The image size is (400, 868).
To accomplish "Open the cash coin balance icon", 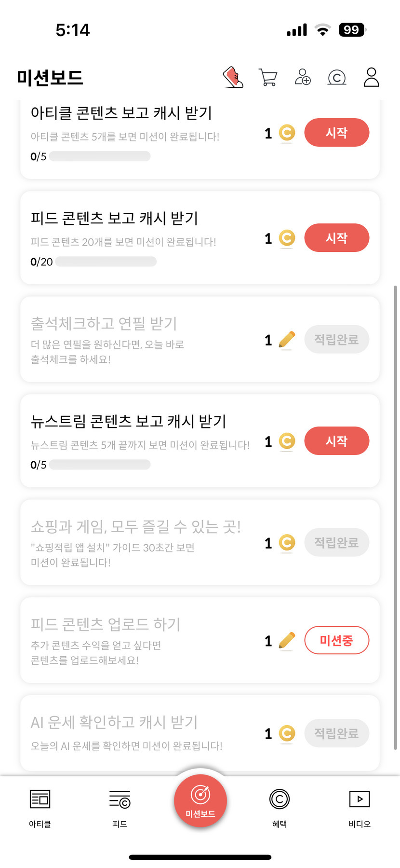I will tap(337, 77).
